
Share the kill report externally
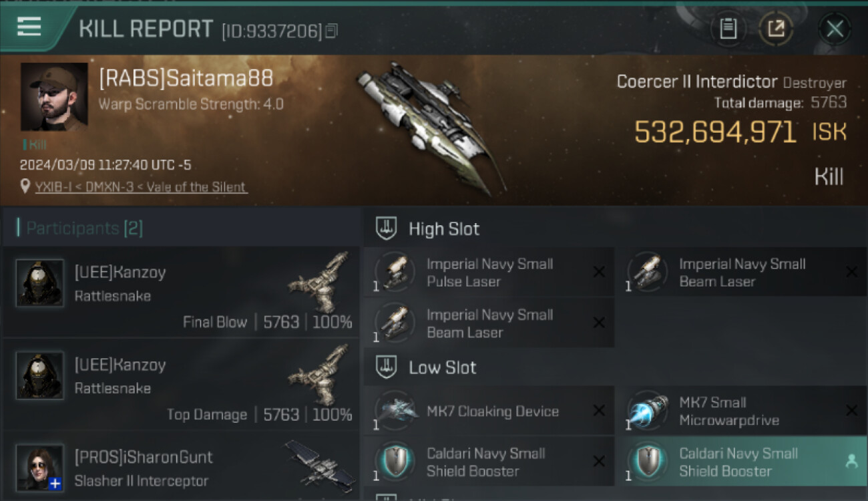coord(775,29)
